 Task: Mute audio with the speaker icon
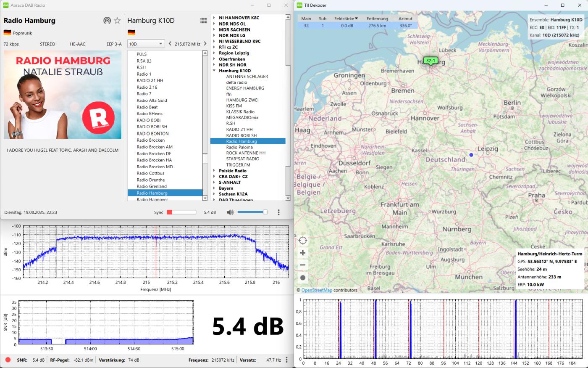tap(230, 212)
